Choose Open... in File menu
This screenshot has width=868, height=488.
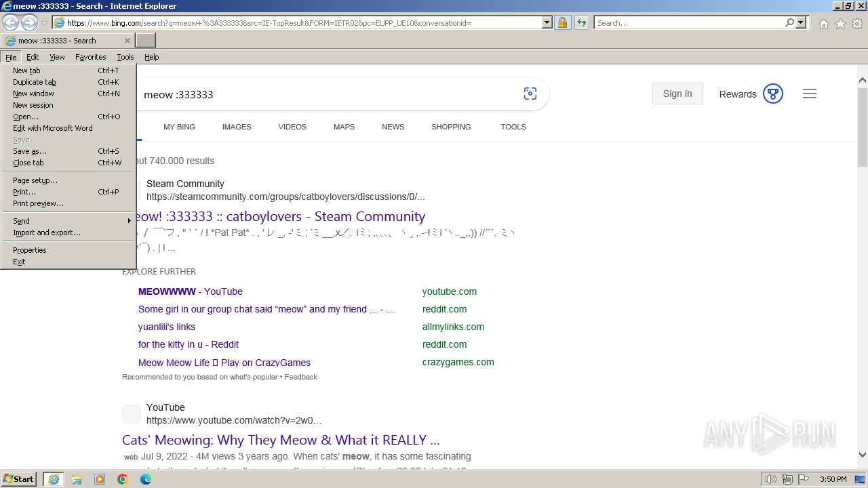(x=68, y=117)
